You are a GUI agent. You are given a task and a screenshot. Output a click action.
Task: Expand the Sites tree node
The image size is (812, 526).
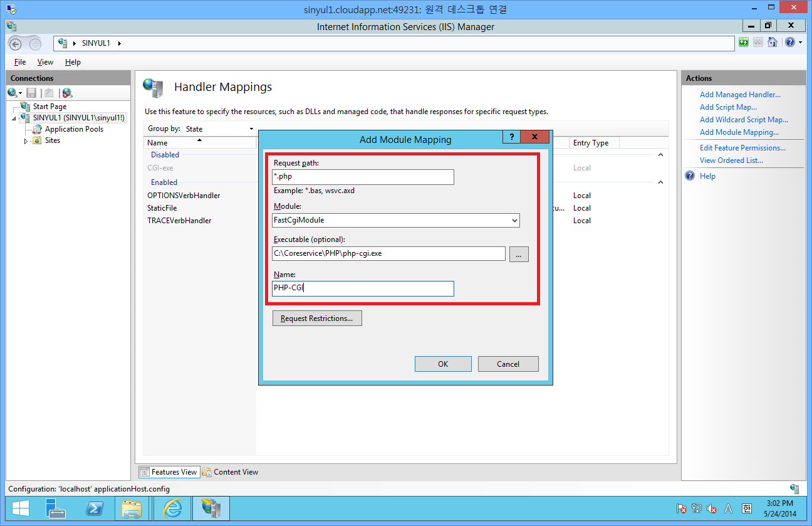[26, 141]
